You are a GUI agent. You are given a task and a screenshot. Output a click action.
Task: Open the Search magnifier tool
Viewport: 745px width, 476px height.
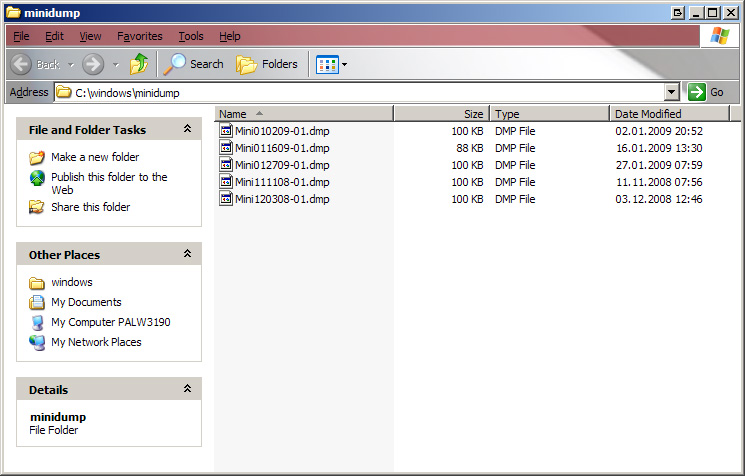193,64
